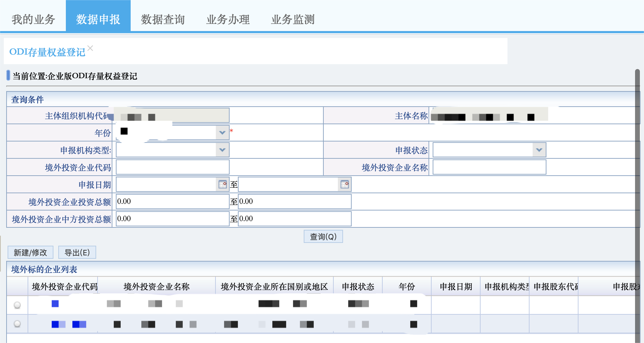Click the 年份 column header
644x343 pixels.
407,286
